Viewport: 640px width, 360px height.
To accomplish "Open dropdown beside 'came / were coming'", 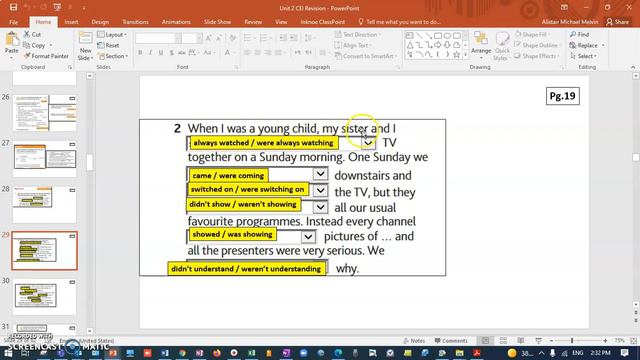I will [x=320, y=174].
